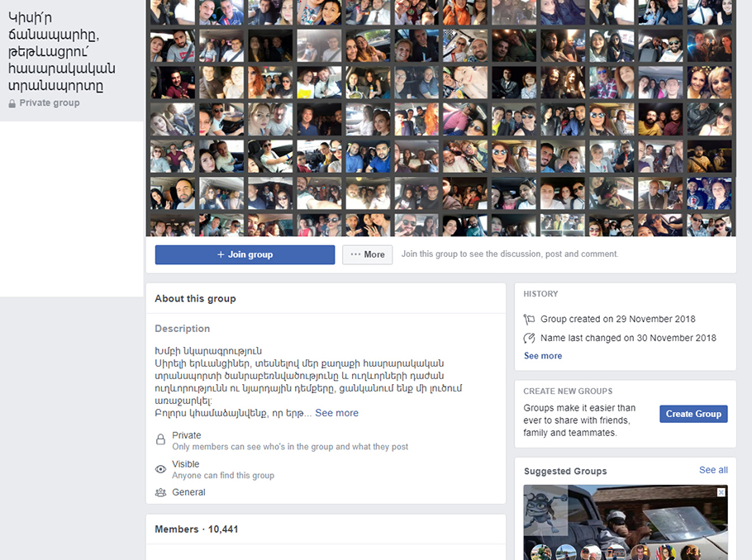752x560 pixels.
Task: Click 'Only members can see who's in the group' text
Action: pos(290,446)
